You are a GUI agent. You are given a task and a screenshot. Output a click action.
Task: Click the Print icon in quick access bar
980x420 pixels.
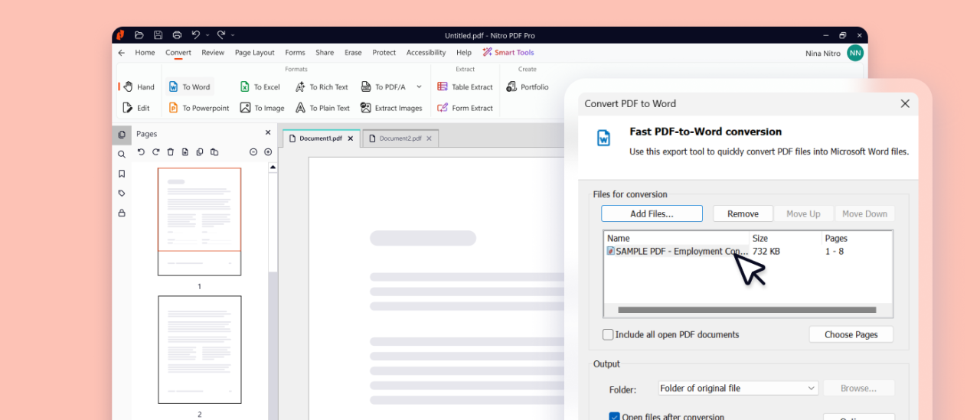pos(177,35)
